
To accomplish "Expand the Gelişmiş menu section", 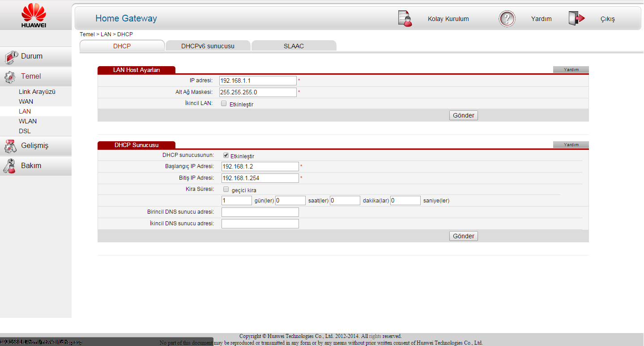I will 36,146.
